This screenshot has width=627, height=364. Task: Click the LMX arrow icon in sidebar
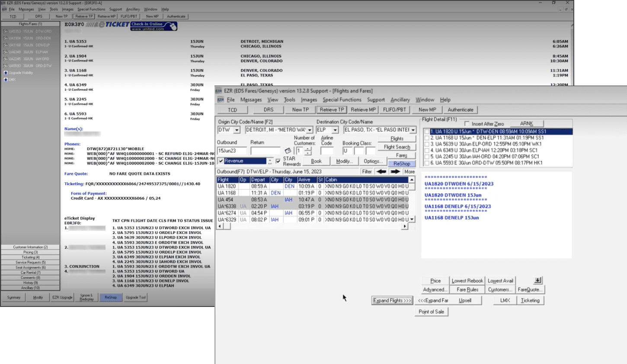(x=6, y=80)
